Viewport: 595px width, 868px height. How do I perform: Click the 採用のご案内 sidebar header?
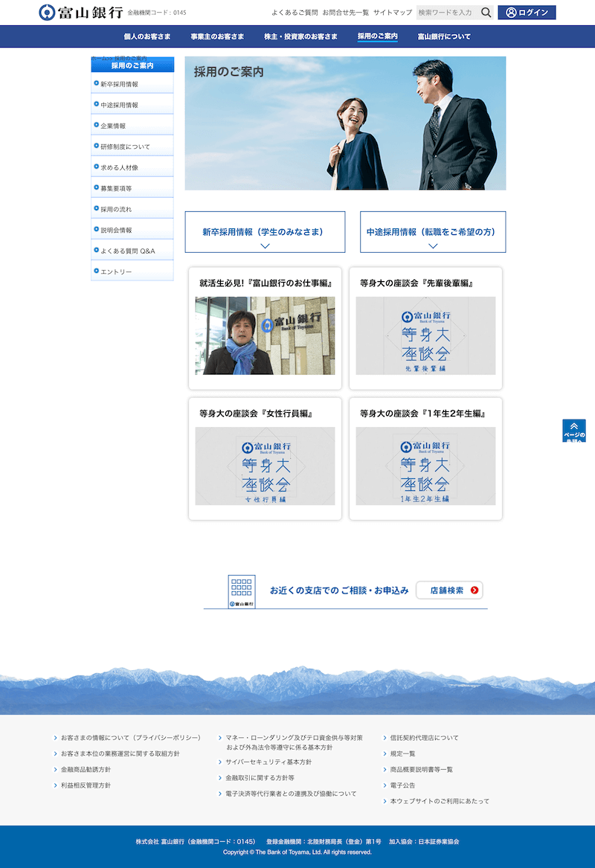point(132,65)
